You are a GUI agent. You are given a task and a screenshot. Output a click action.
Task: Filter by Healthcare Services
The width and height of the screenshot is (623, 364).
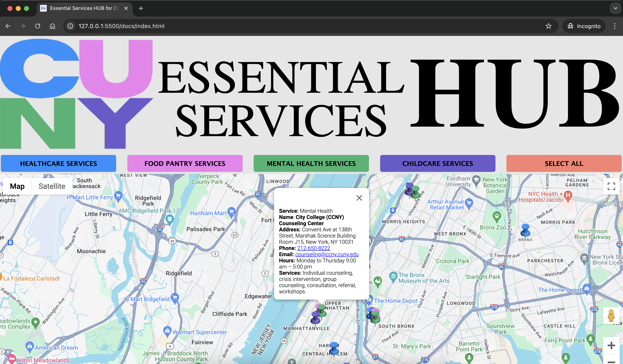(x=58, y=163)
